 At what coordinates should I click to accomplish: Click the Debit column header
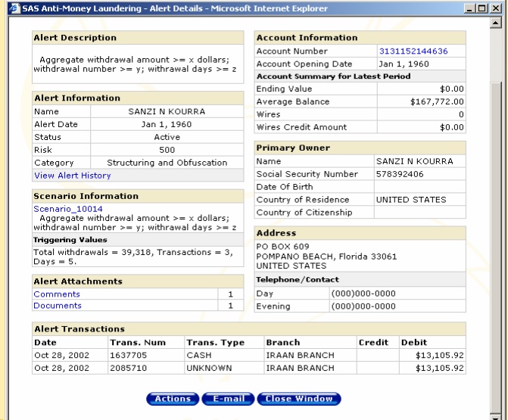(414, 342)
